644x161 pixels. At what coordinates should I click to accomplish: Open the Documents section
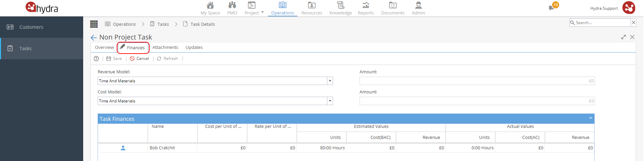coord(393,8)
